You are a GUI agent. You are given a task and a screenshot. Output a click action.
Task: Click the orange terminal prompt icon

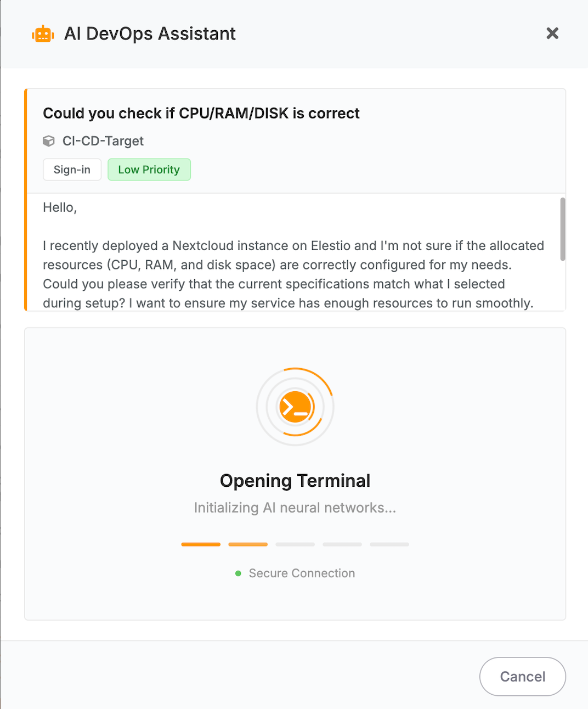[295, 407]
